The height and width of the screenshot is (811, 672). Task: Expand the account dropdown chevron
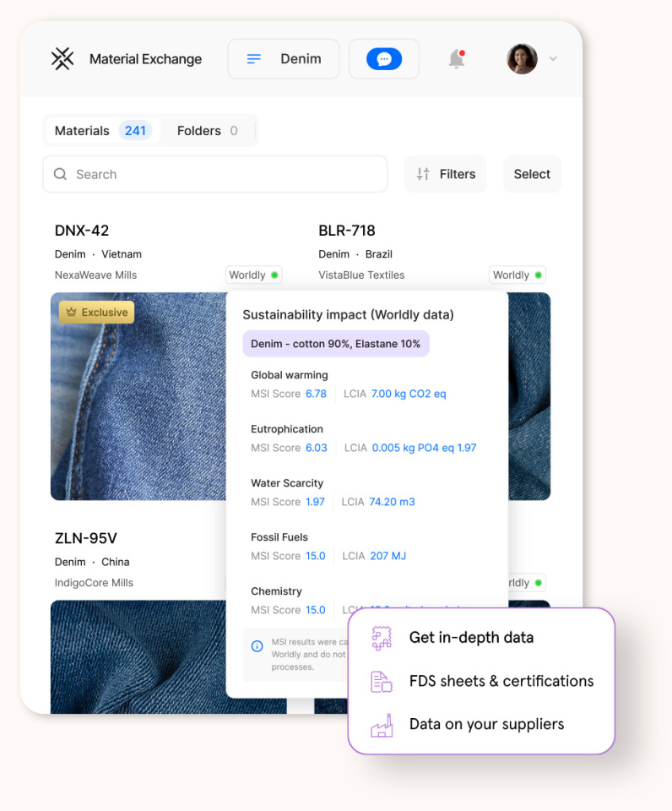point(553,59)
